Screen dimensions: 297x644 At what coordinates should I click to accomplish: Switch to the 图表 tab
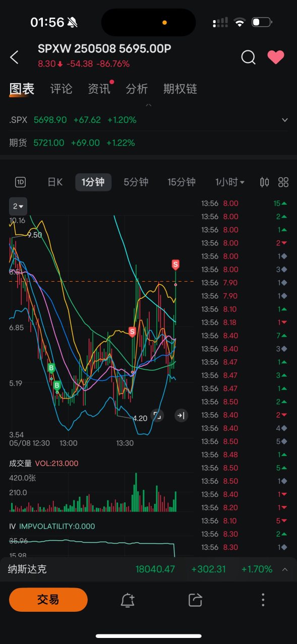[22, 89]
